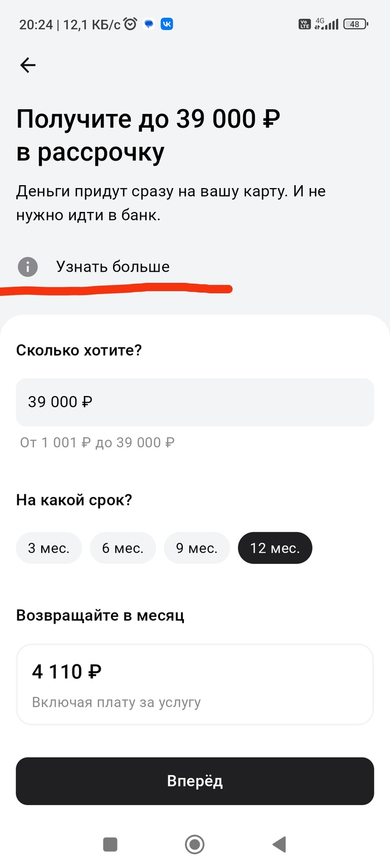The width and height of the screenshot is (390, 868).
Task: Select the 3 мес. term option
Action: (48, 548)
